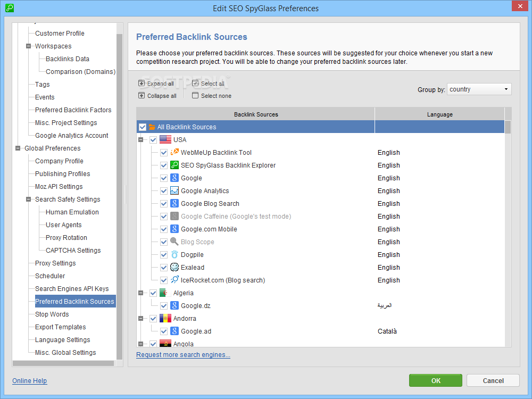Screen dimensions: 532x399
Task: Uncheck the WebMeUp Backlink Tool checkbox
Action: click(x=164, y=152)
